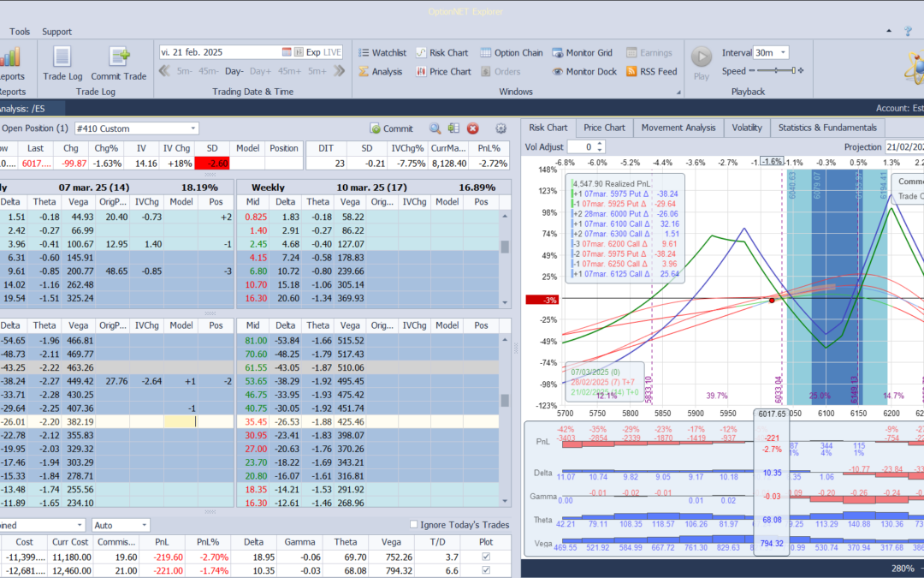The image size is (924, 578).
Task: Step back one day with Day- button
Action: tap(234, 71)
